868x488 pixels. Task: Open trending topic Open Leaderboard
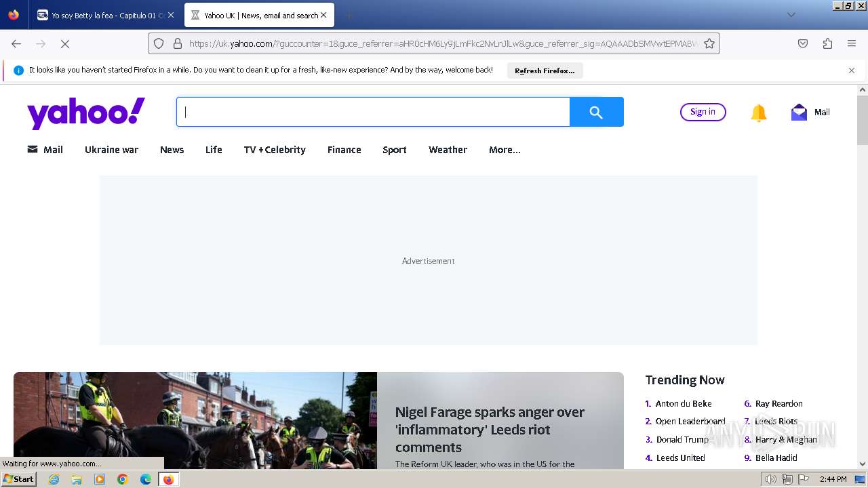690,421
